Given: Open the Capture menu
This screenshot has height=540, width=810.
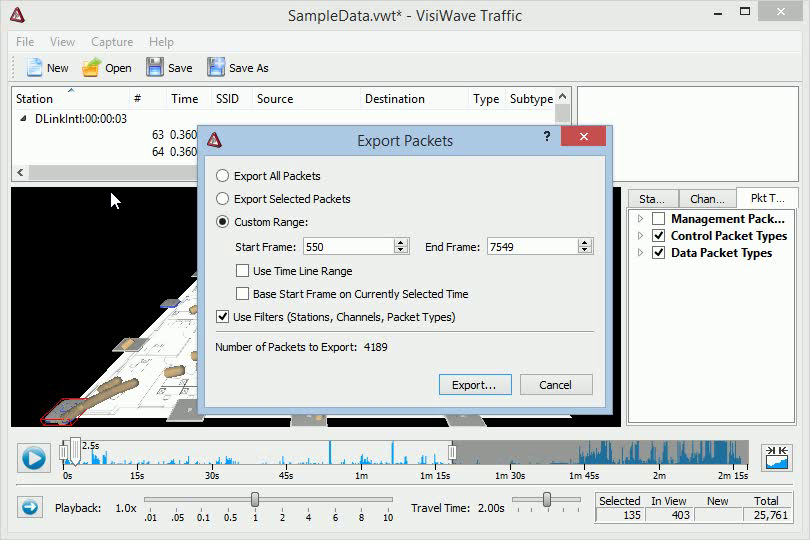Looking at the screenshot, I should click(x=112, y=42).
